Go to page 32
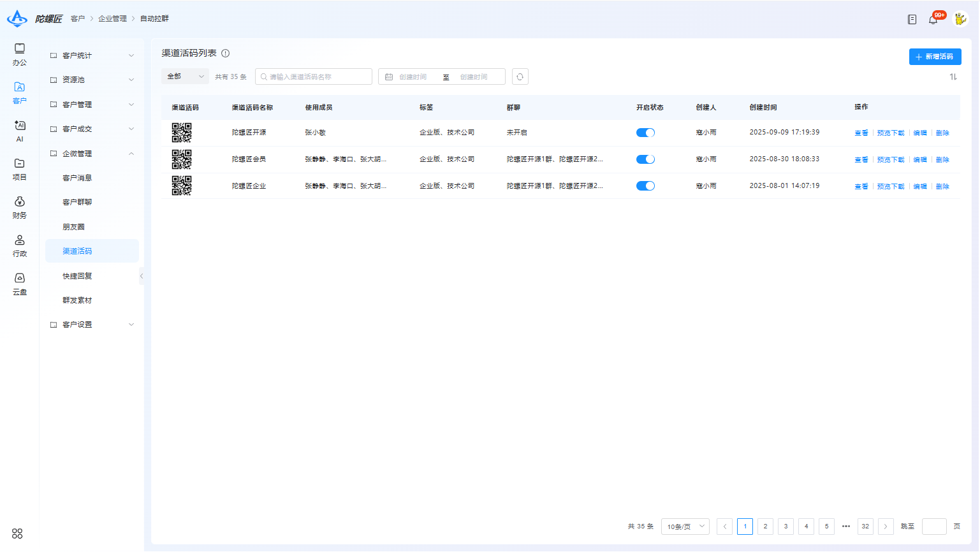Screen dimensions: 980x552 865,527
